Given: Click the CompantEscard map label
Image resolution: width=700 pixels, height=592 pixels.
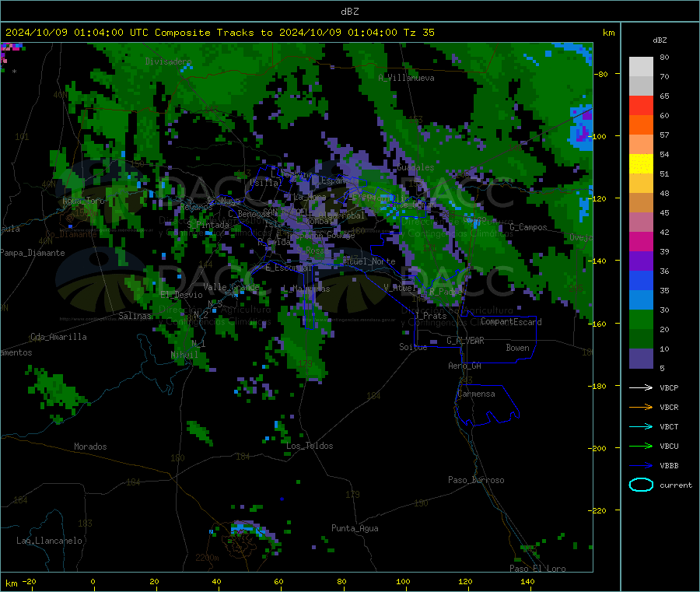Looking at the screenshot, I should (x=511, y=321).
